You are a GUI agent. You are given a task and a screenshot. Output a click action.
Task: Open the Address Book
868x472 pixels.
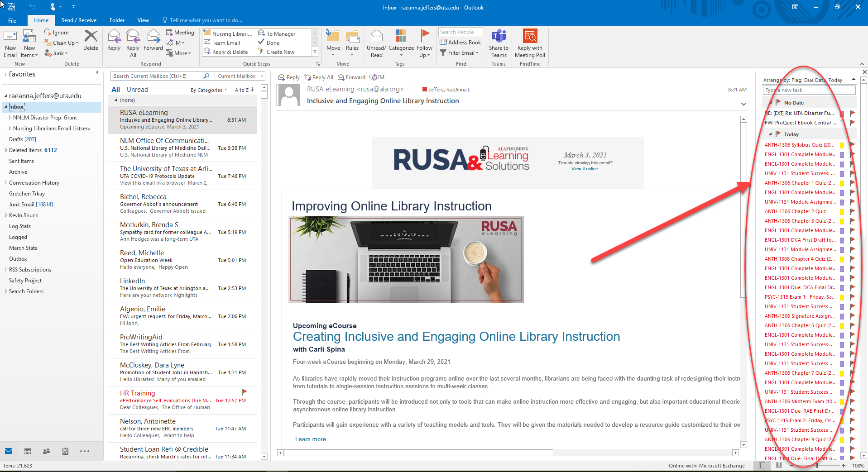click(x=460, y=43)
